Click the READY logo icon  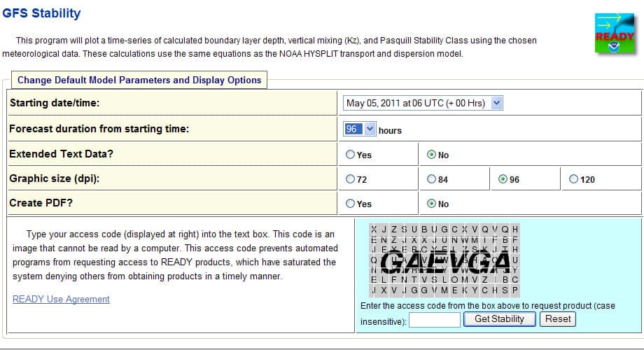pyautogui.click(x=614, y=34)
